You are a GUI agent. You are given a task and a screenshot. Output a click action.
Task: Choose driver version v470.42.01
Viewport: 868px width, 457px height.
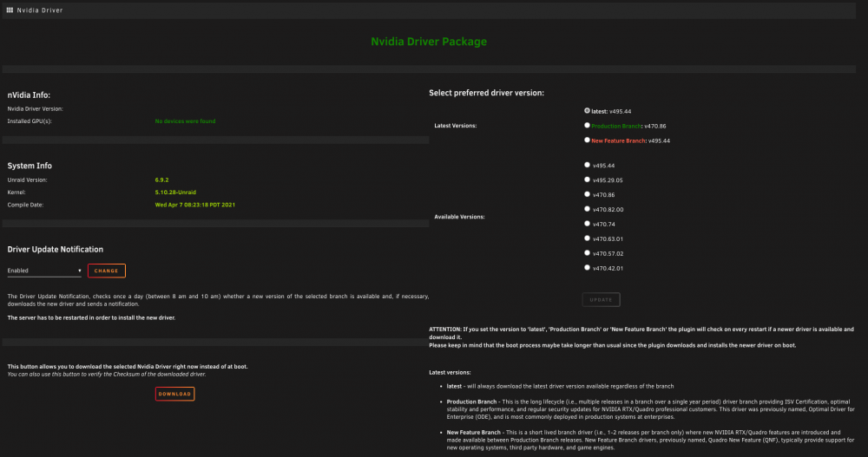(587, 268)
